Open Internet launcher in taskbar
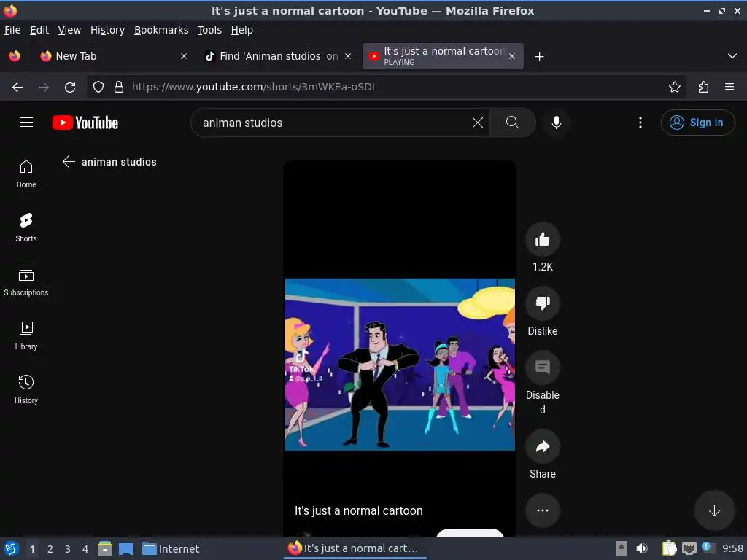Viewport: 747px width, 560px height. tap(171, 549)
